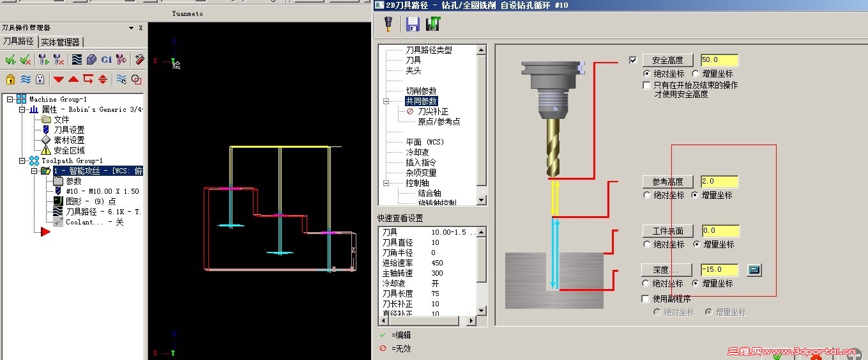Collapse the Machine Group-1 node

(x=10, y=99)
